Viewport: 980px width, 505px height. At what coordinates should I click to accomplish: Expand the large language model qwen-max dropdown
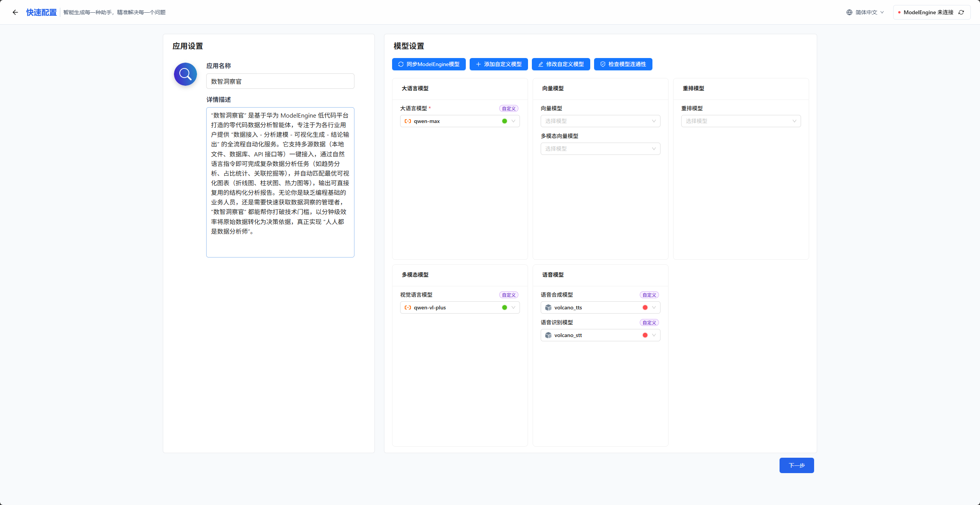[513, 121]
